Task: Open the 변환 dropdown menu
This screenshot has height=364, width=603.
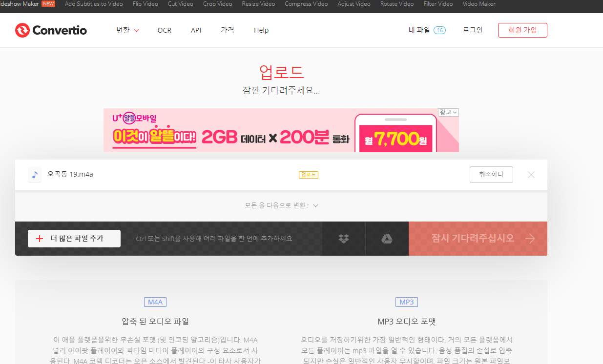Action: click(127, 30)
